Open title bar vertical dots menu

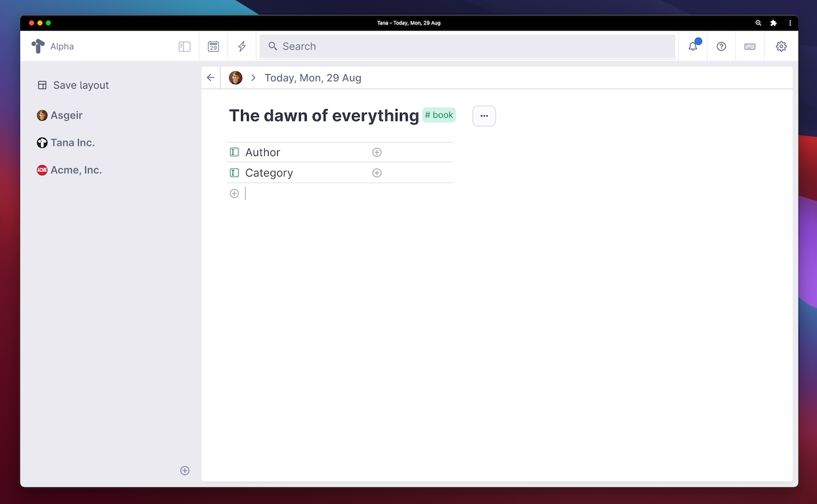(790, 23)
